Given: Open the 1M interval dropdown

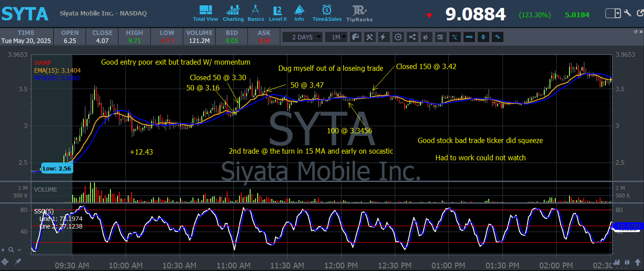Looking at the screenshot, I should tap(336, 37).
